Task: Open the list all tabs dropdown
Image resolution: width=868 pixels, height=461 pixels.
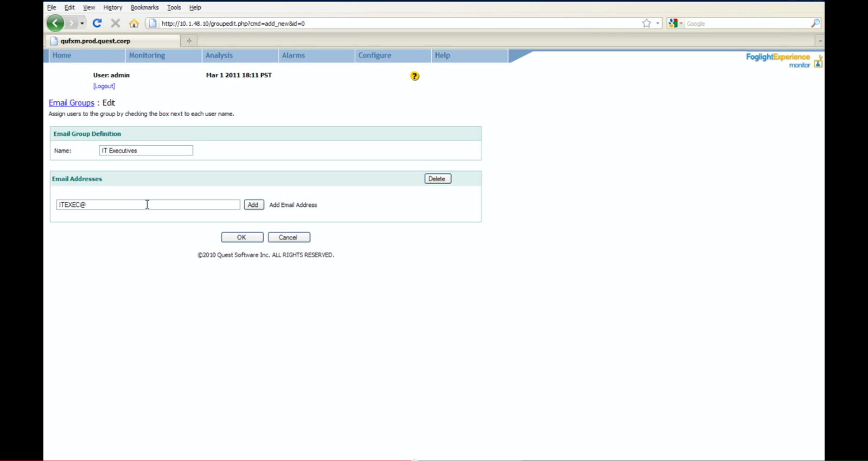Action: click(x=820, y=41)
